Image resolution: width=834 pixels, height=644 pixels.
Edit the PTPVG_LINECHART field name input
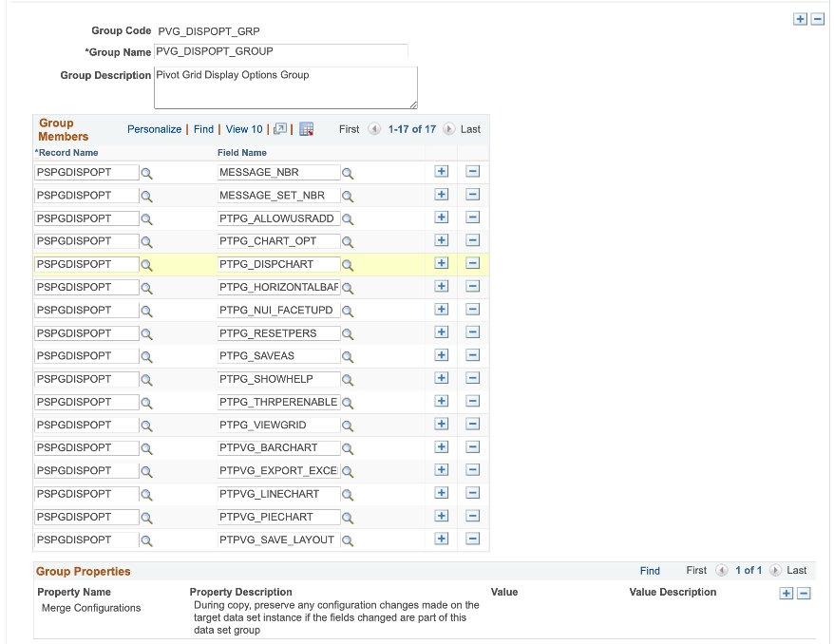pos(278,494)
